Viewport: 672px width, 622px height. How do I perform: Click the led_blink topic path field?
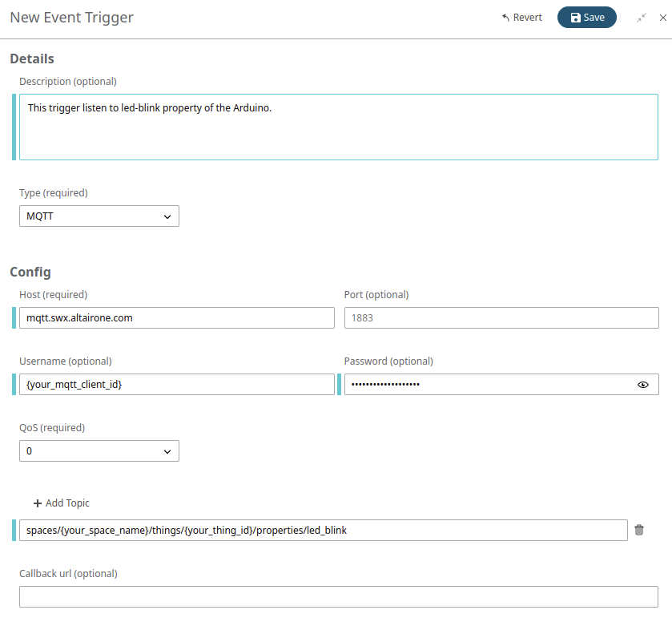(x=323, y=531)
